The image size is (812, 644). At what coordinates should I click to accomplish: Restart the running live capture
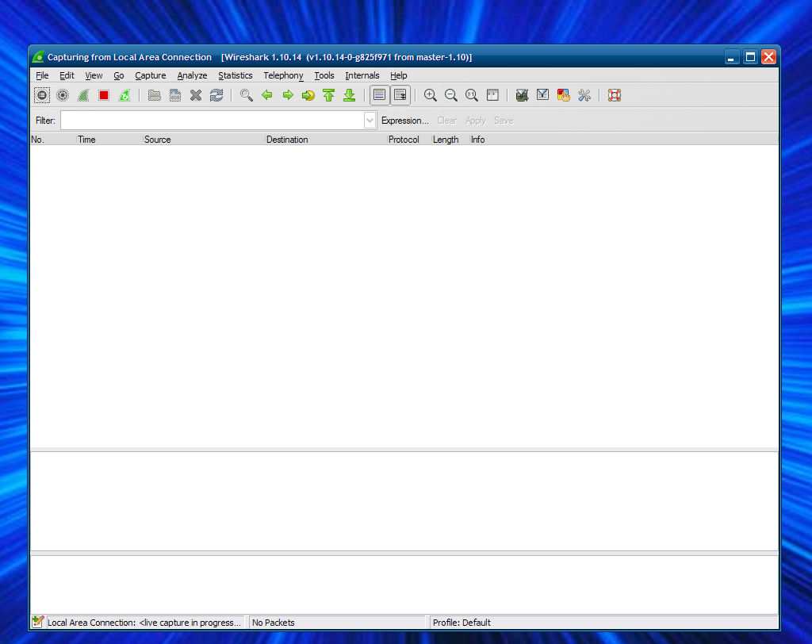pyautogui.click(x=124, y=95)
